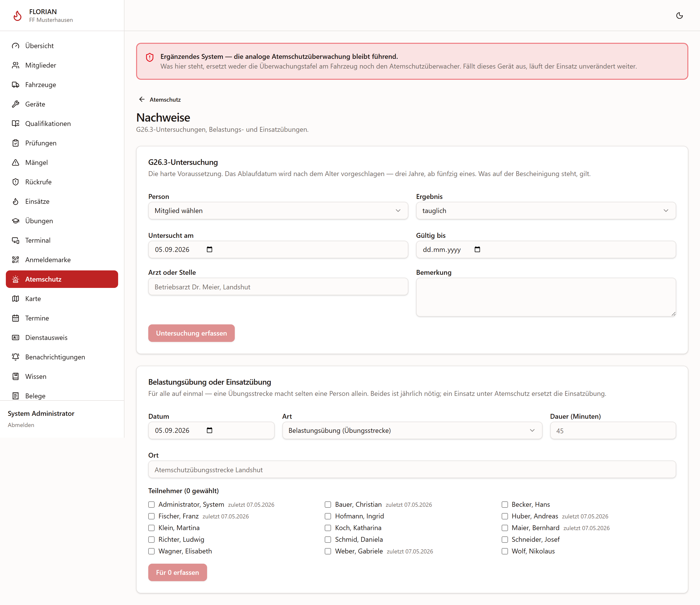This screenshot has width=700, height=605.
Task: Open the calendar picker in Datum field
Action: point(210,430)
